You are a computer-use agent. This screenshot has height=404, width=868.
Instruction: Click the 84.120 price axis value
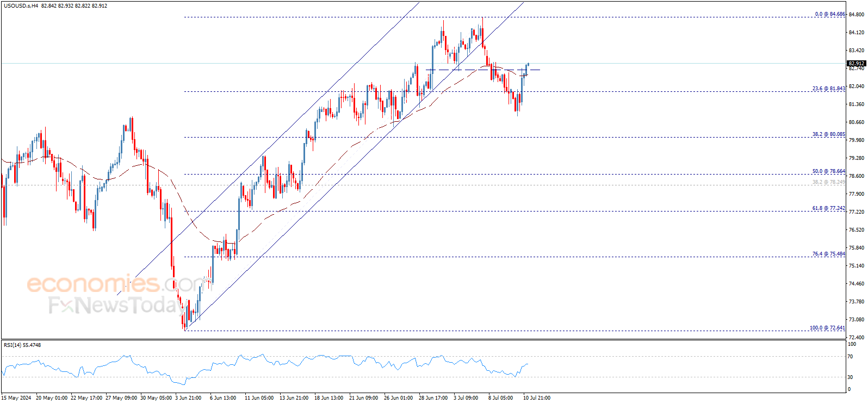pyautogui.click(x=857, y=33)
